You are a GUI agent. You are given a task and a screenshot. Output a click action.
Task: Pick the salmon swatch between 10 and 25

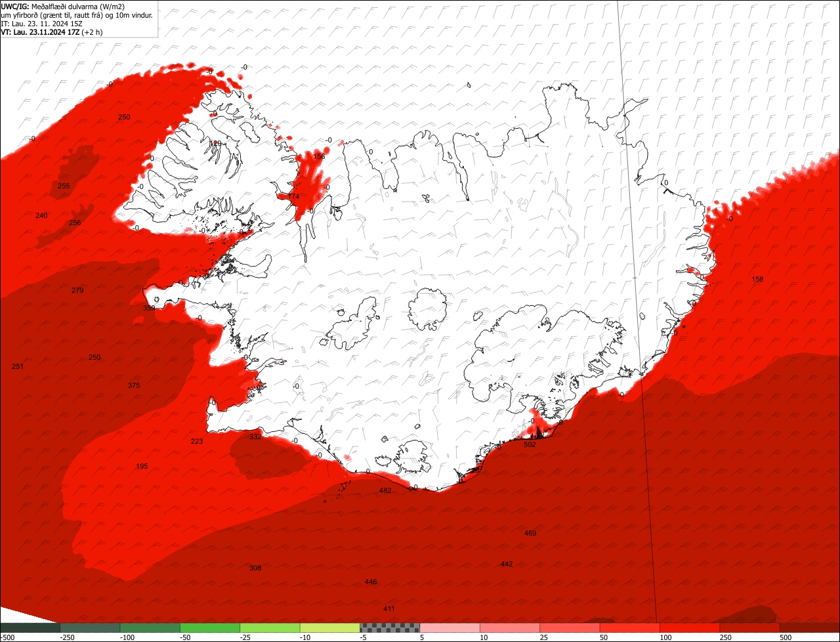[510, 627]
